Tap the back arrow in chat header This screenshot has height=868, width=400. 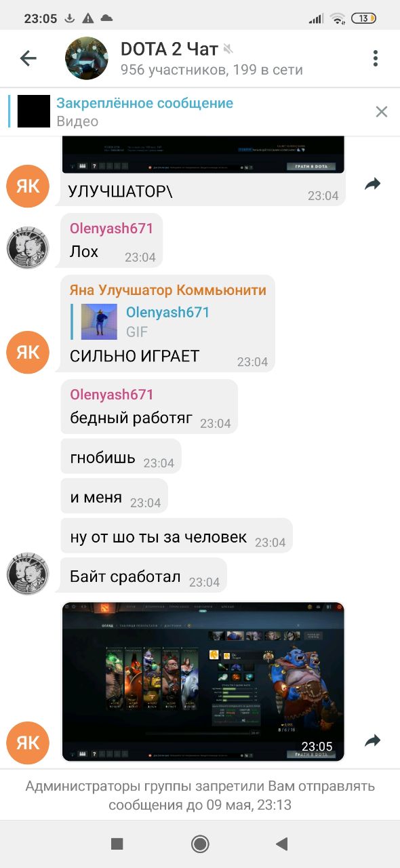tap(28, 59)
